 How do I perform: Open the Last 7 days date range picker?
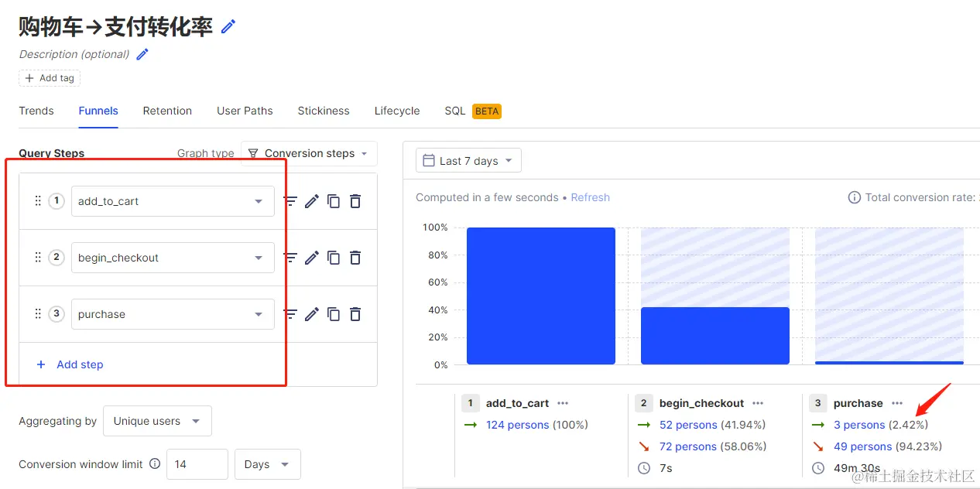tap(468, 161)
